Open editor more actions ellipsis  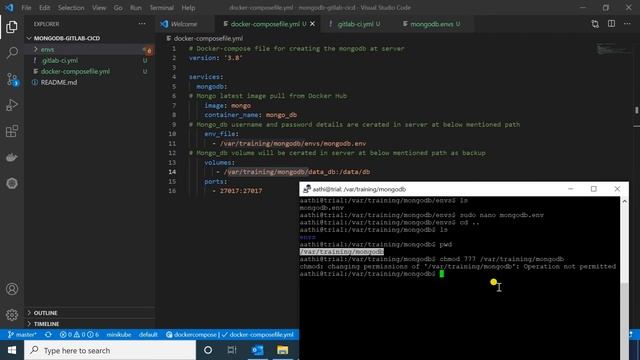pos(627,24)
